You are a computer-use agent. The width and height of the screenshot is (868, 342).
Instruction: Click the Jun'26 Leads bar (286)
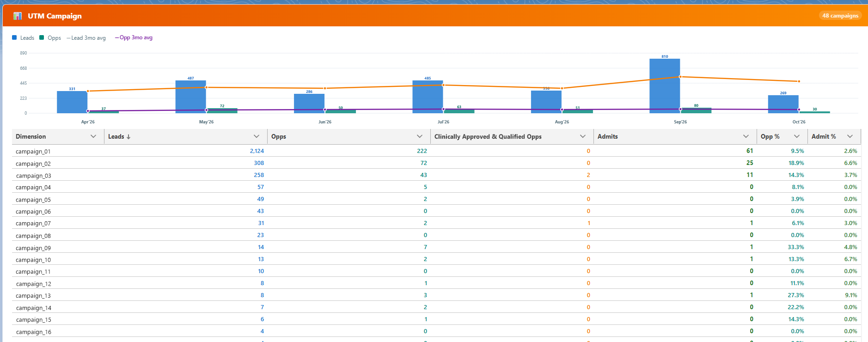coord(309,104)
